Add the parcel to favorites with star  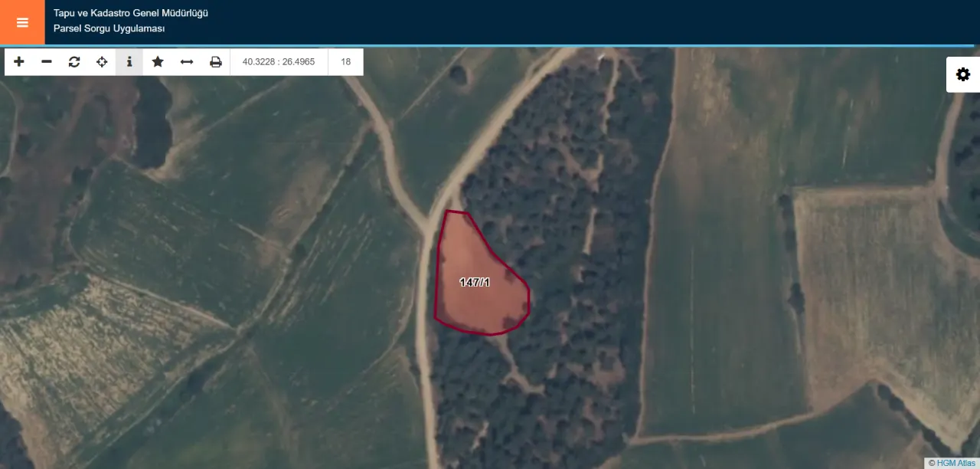pyautogui.click(x=158, y=62)
